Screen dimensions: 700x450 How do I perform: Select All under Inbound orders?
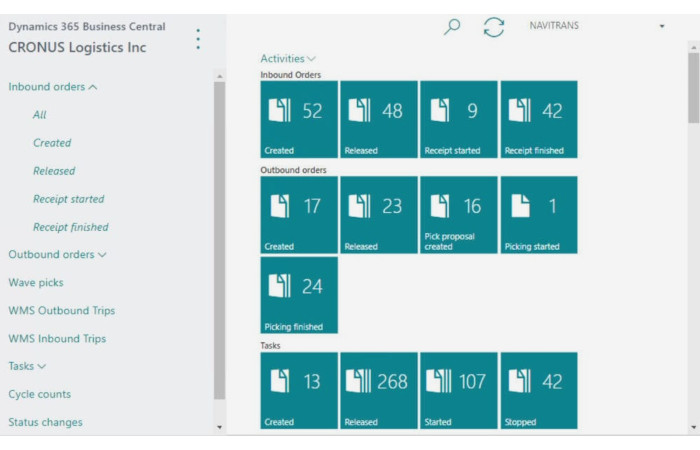39,115
